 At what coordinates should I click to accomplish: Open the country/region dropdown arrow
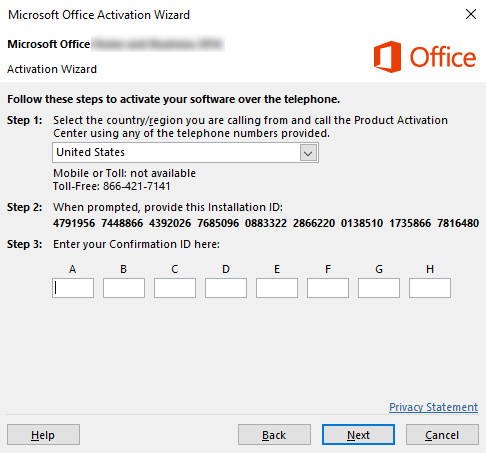point(308,153)
